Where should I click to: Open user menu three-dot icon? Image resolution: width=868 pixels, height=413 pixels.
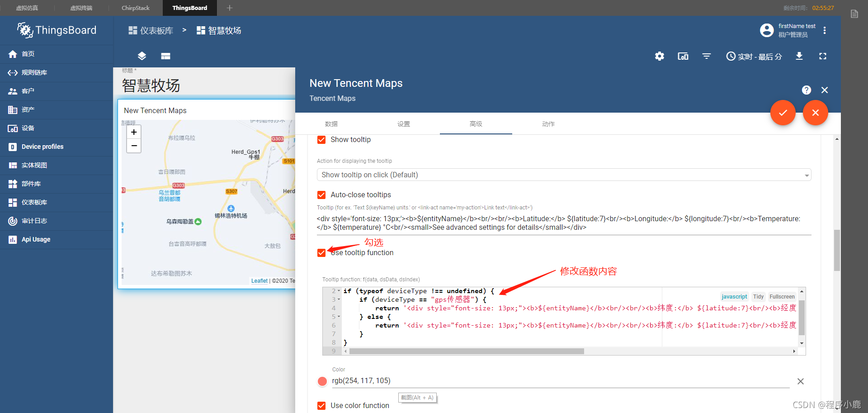(x=825, y=30)
